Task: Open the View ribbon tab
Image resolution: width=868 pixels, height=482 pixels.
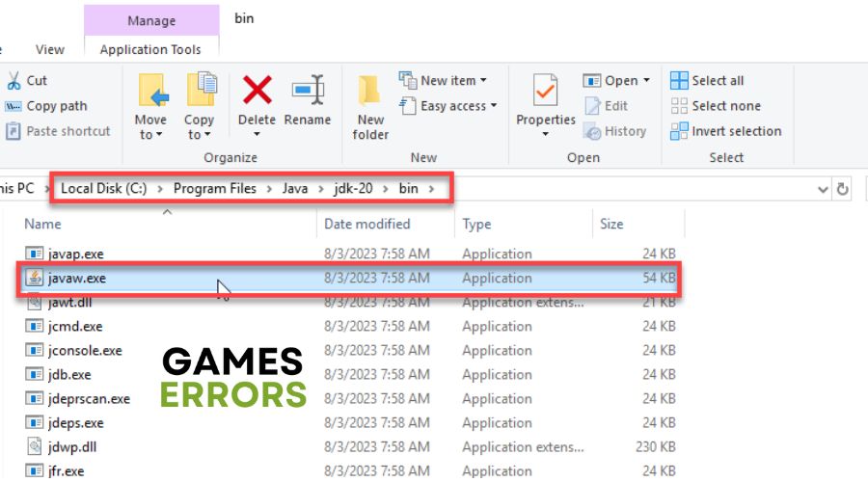Action: tap(50, 49)
